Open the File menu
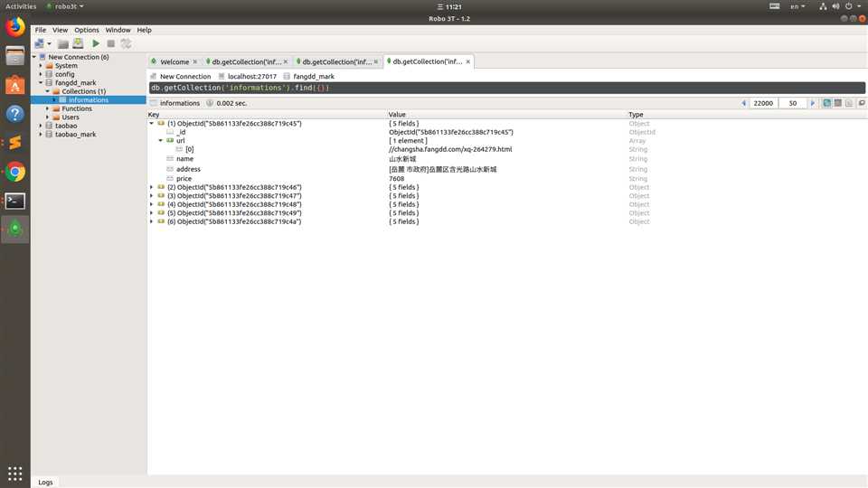Screen dimensions: 868x488 pyautogui.click(x=41, y=30)
